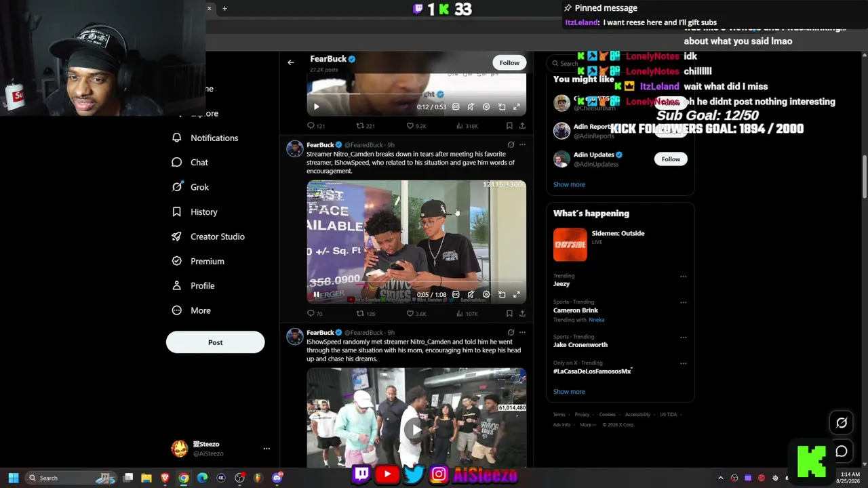This screenshot has height=488, width=868.
Task: Open History in the sidebar
Action: 195,211
